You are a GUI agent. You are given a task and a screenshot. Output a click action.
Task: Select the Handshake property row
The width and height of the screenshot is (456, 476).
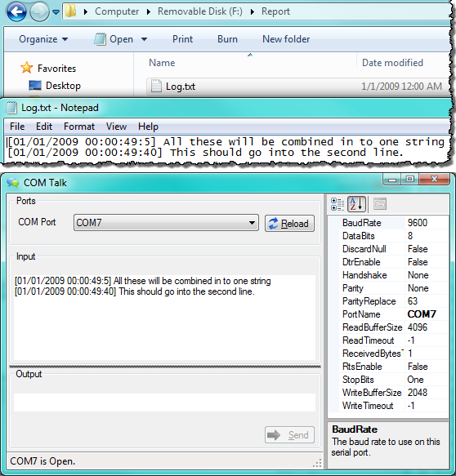coord(393,275)
